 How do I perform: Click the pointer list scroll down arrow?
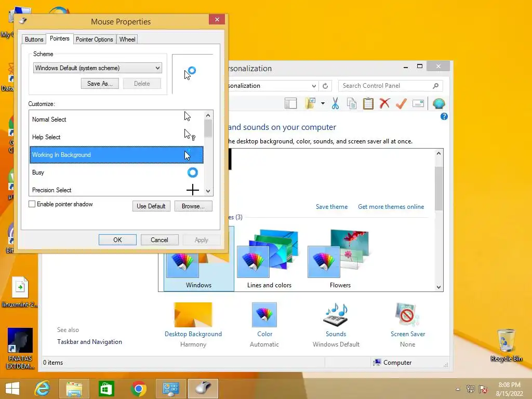208,191
